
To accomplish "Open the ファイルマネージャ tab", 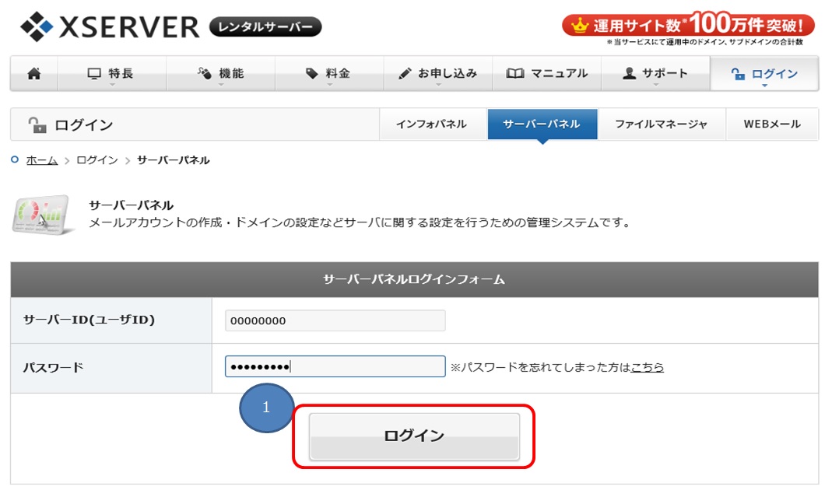I will 662,124.
